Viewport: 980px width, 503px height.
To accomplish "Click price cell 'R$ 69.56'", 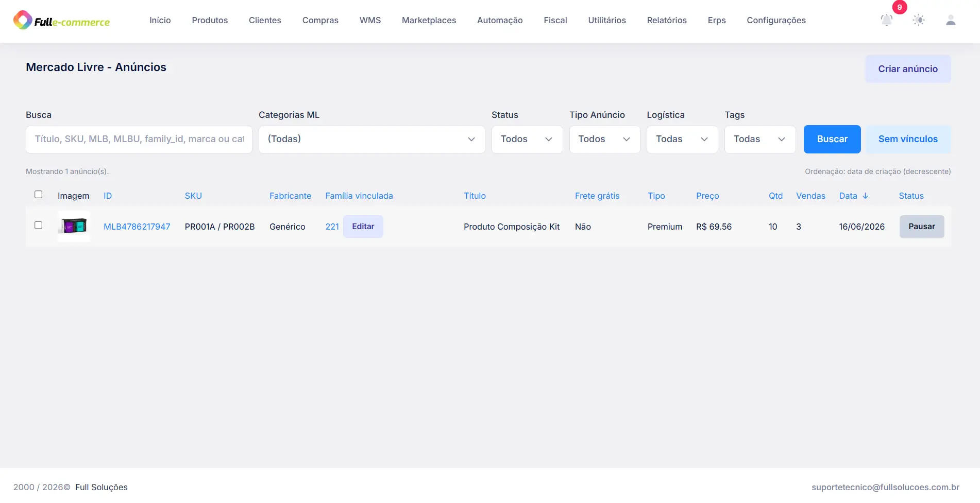I will [714, 227].
